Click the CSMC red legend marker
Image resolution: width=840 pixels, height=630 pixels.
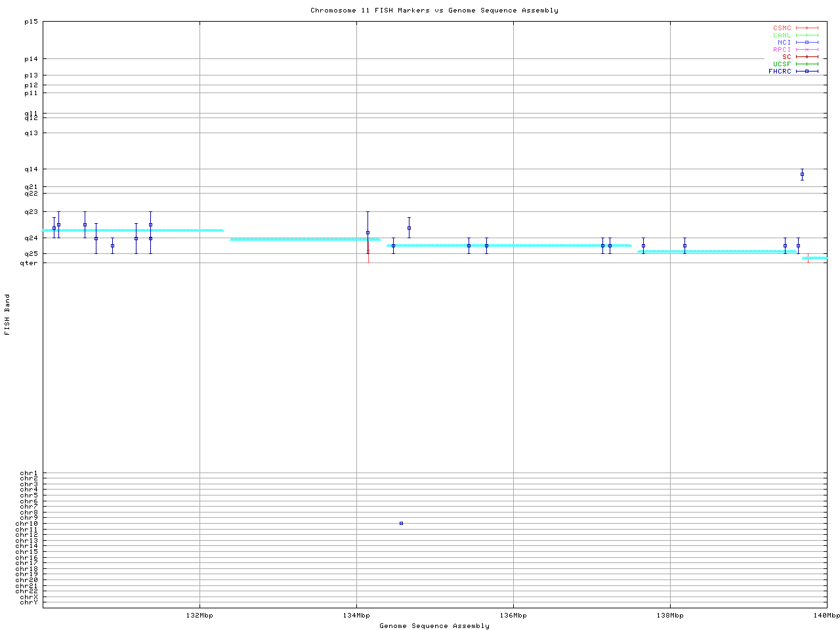807,28
